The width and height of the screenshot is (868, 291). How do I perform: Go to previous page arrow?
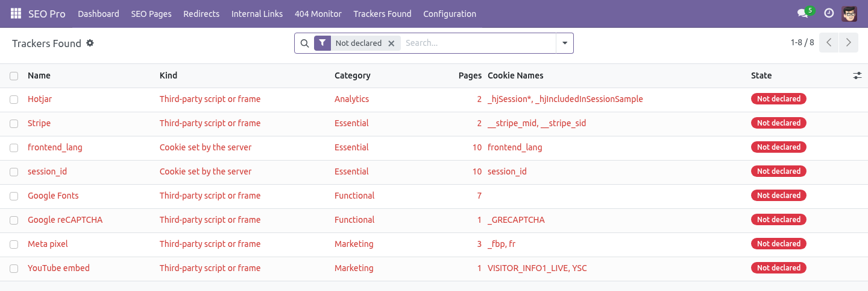829,43
